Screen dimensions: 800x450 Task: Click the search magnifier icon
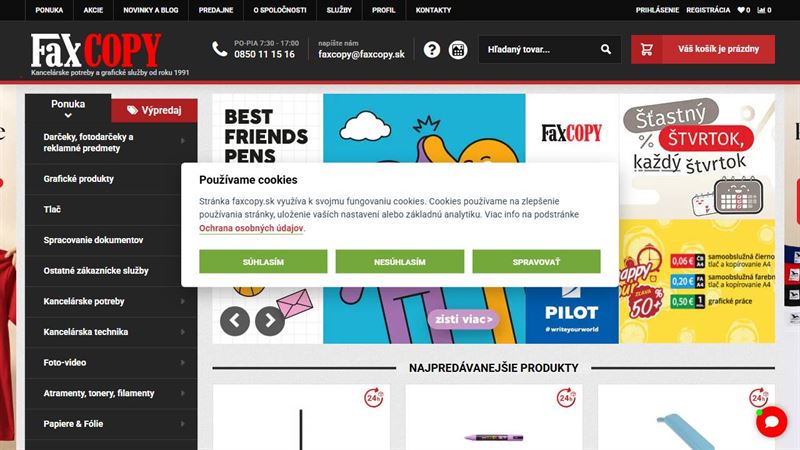[606, 49]
